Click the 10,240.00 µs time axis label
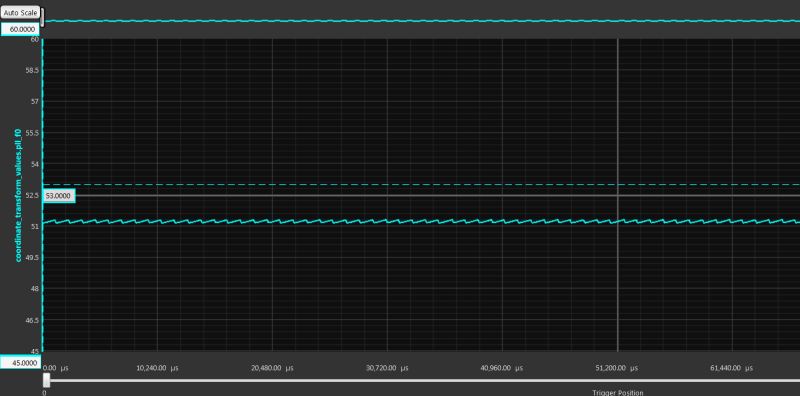This screenshot has width=800, height=396. click(x=158, y=368)
